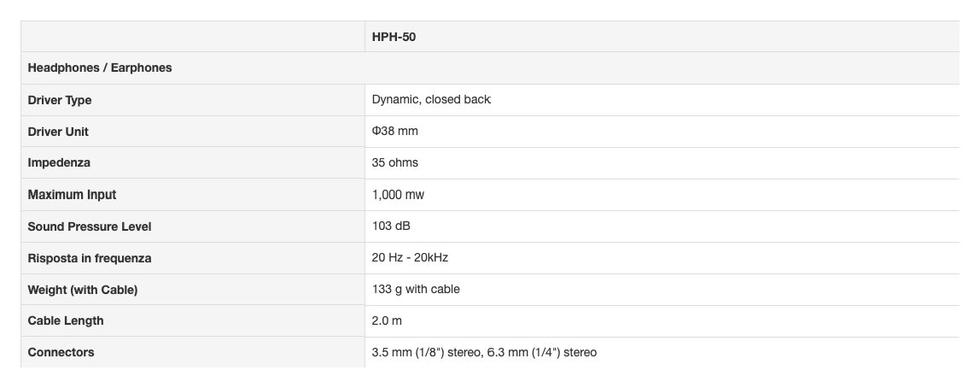This screenshot has height=388, width=980.
Task: Select the Headphones / Earphones section row
Action: [100, 68]
